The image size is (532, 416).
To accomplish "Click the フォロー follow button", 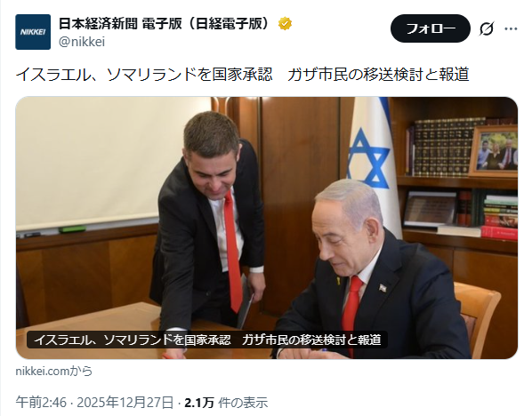I will 431,28.
